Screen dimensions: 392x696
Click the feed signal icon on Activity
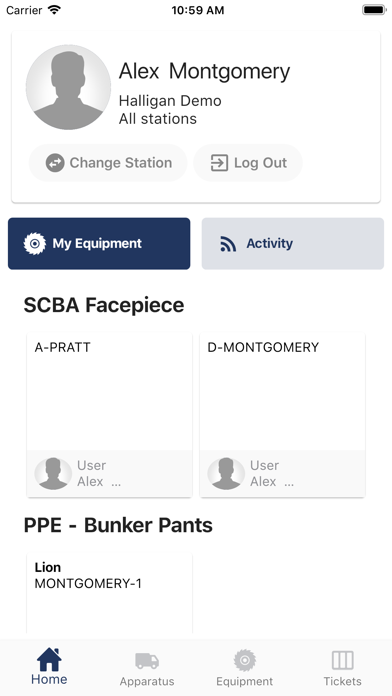coord(228,244)
